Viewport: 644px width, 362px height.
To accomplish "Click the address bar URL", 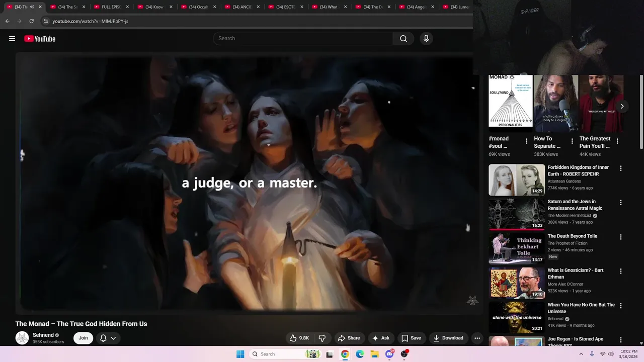I will pyautogui.click(x=91, y=21).
